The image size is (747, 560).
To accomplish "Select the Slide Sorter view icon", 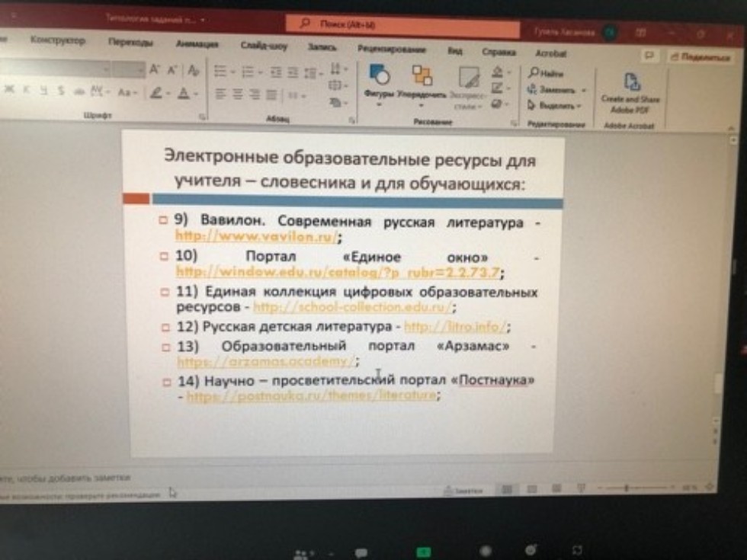I will (x=531, y=488).
